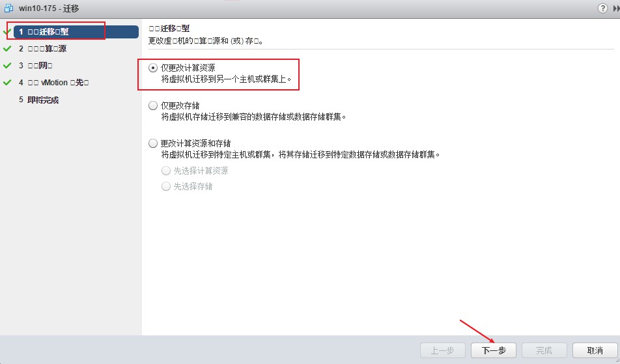This screenshot has width=620, height=364.
Task: Go to wizard step 2 compute resource
Action: pyautogui.click(x=43, y=49)
